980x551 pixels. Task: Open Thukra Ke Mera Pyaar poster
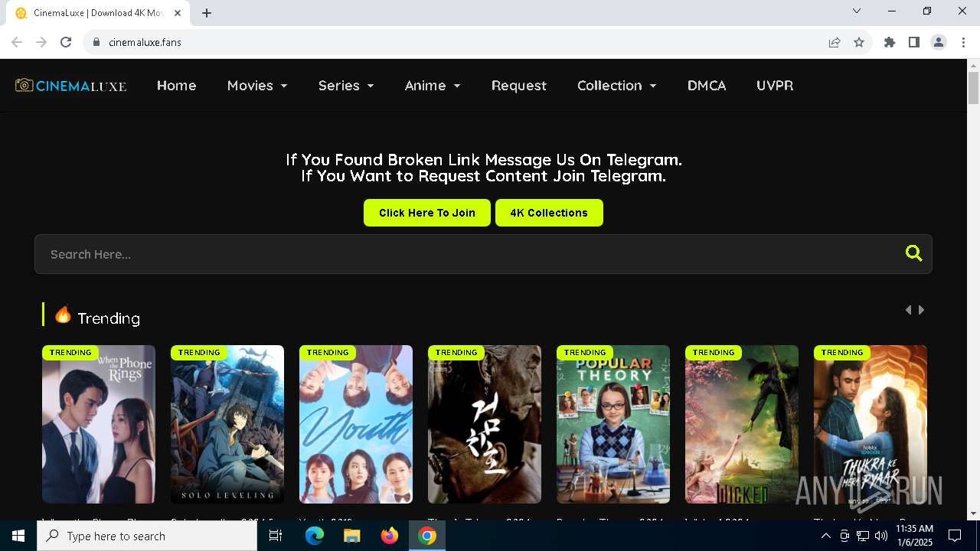871,424
